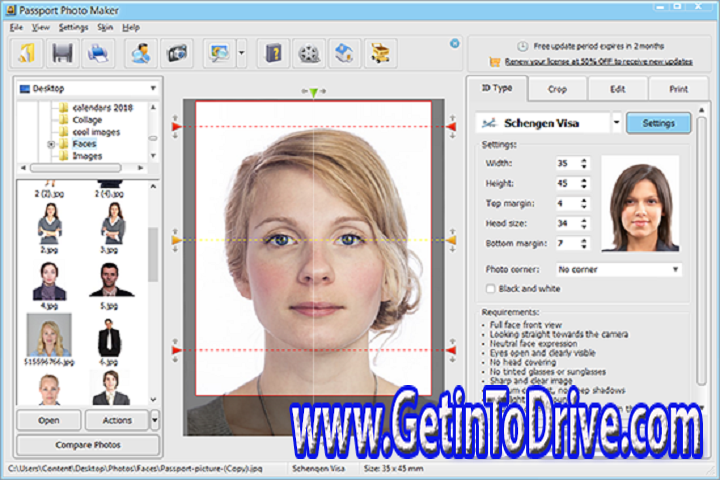Open the Help menu
Viewport: 720px width, 480px height.
pos(131,28)
